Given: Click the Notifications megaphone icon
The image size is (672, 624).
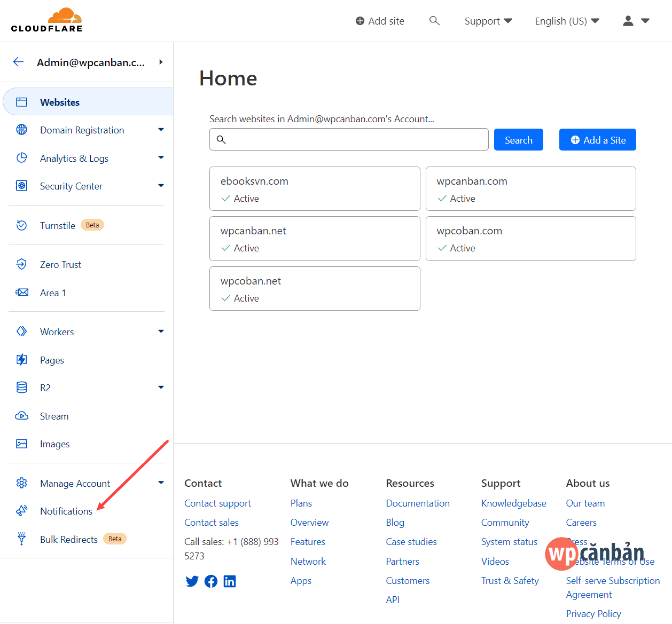Looking at the screenshot, I should pyautogui.click(x=21, y=511).
